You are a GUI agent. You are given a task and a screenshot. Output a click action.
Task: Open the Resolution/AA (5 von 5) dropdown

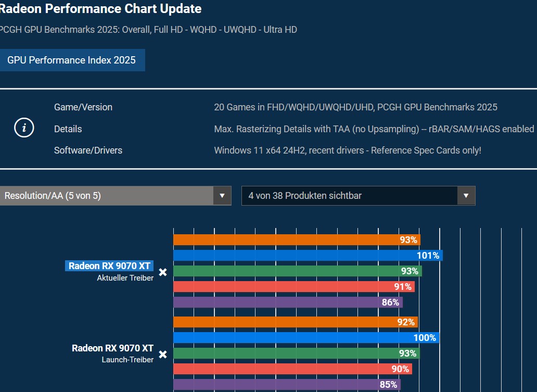(116, 196)
